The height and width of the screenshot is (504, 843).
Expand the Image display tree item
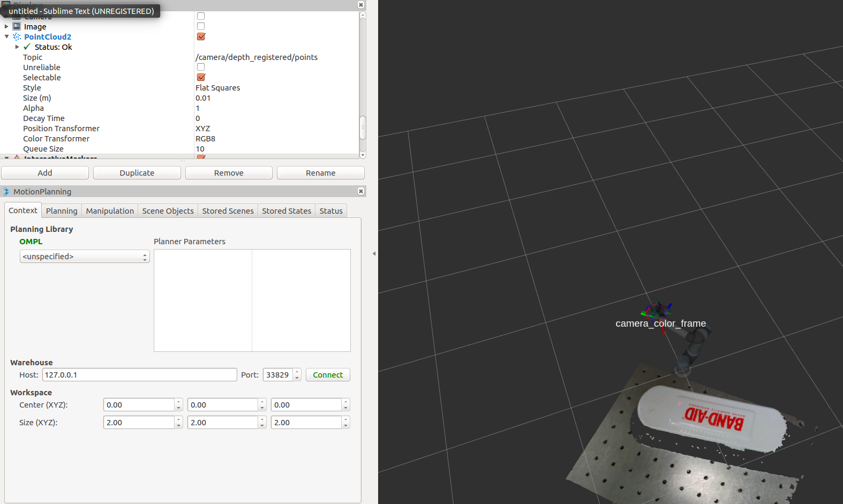click(x=6, y=26)
